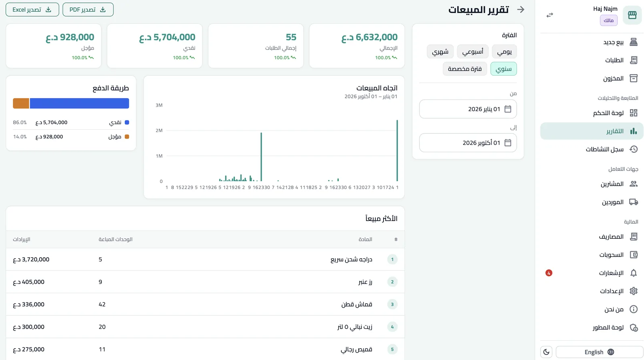
Task: Select the أسبوعي period option
Action: (473, 52)
